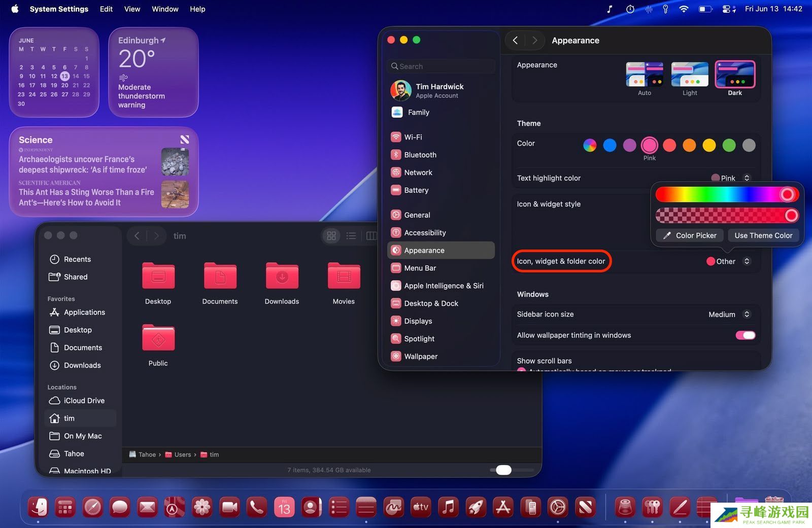Switch Finder to icon grid view
Screen dimensions: 812x528
[x=331, y=236]
